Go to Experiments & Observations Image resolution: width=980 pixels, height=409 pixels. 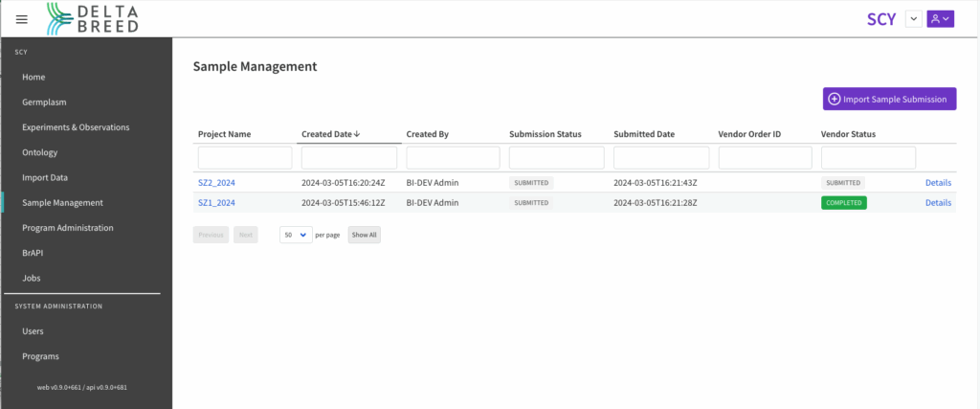[76, 126]
